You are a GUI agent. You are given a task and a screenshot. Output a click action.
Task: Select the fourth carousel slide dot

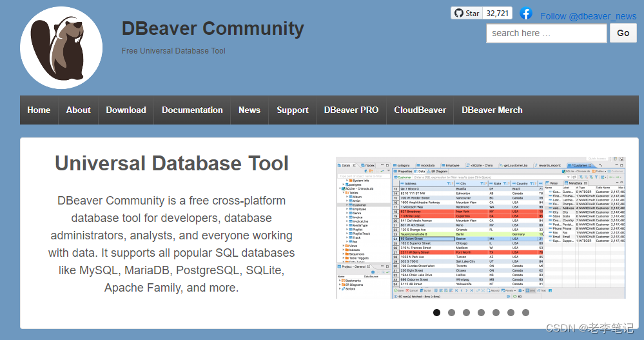[x=481, y=312]
